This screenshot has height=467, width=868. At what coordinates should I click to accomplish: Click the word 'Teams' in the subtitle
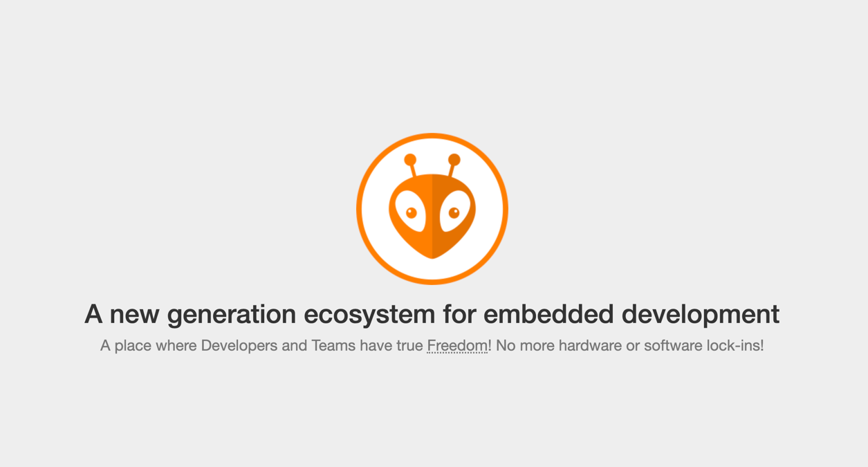(x=333, y=345)
